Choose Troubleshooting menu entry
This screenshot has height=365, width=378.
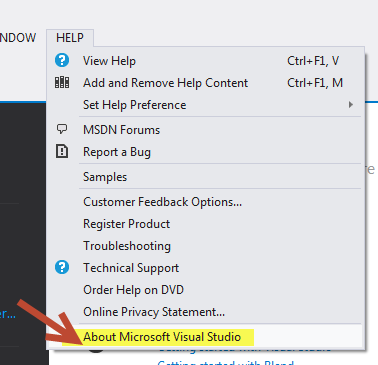pos(206,246)
